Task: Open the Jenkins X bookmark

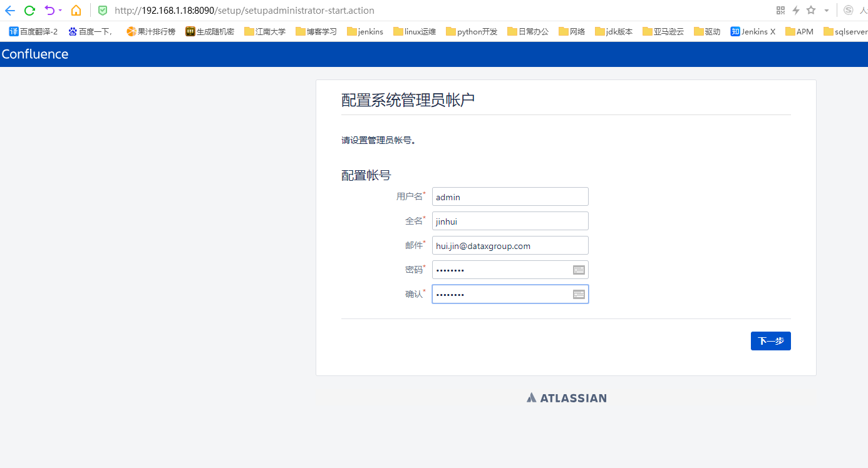Action: pos(753,31)
